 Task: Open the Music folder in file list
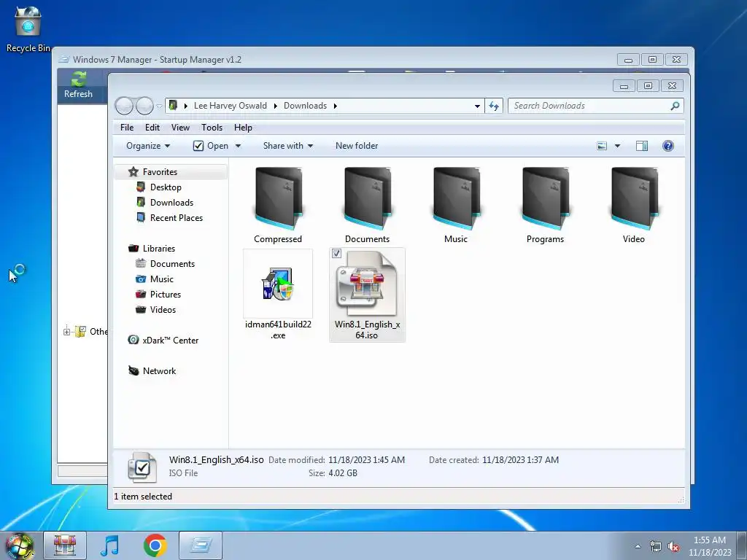tap(456, 205)
